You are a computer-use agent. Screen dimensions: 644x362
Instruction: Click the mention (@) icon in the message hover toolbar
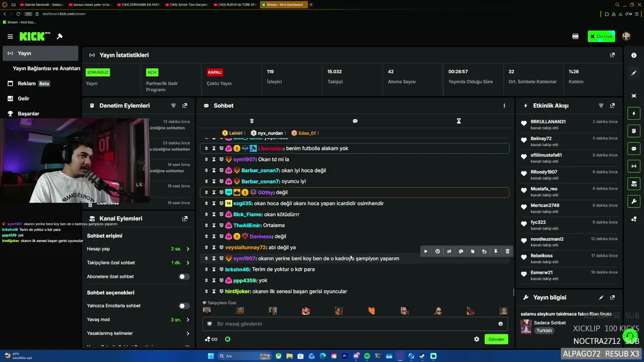tap(461, 251)
